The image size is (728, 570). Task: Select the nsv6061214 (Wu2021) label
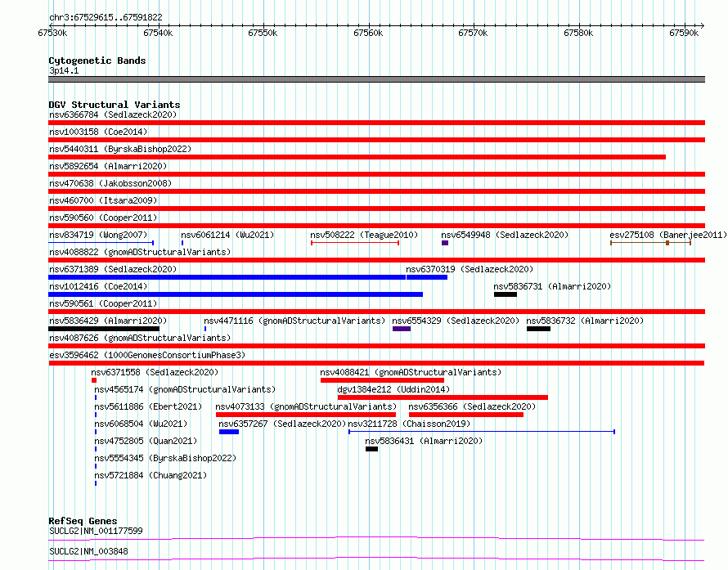click(x=227, y=235)
